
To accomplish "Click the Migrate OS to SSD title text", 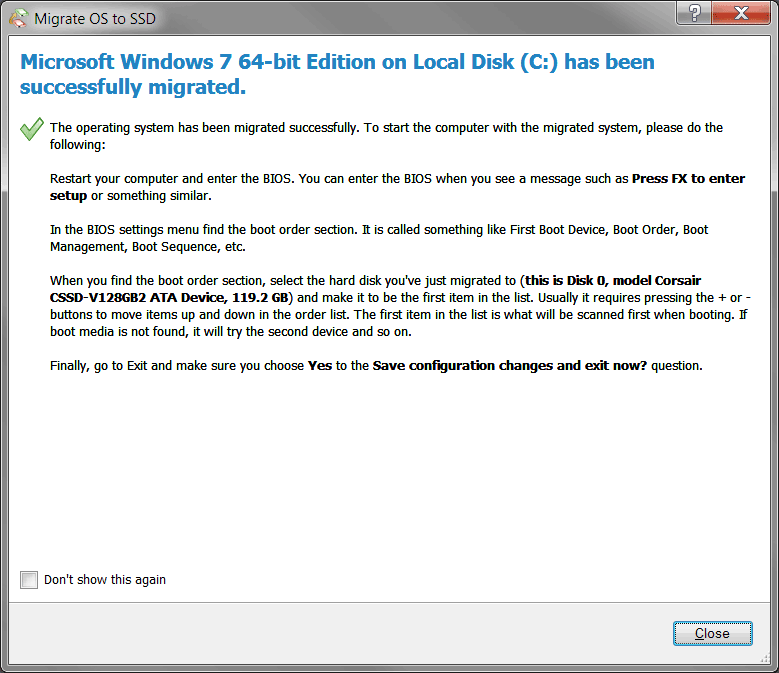I will tap(95, 19).
